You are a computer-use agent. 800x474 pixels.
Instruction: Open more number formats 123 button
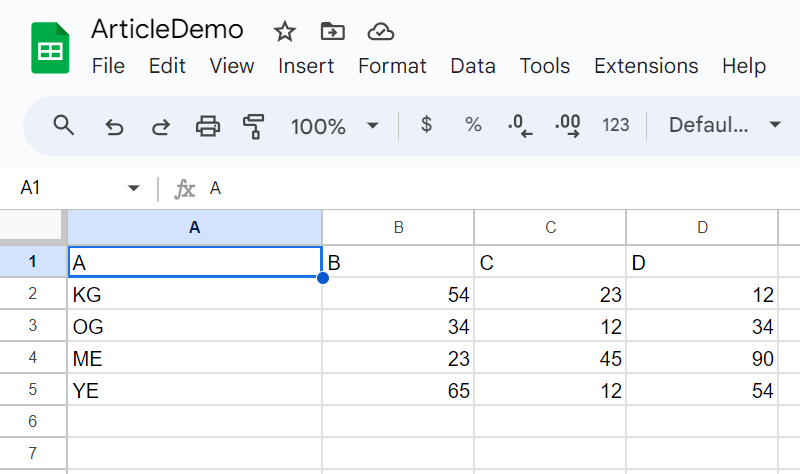pos(615,125)
